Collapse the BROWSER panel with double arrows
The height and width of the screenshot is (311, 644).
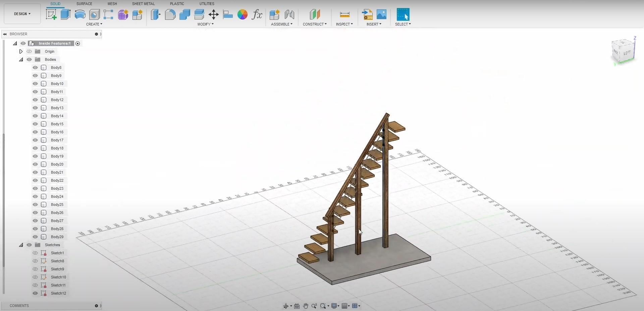(5, 34)
